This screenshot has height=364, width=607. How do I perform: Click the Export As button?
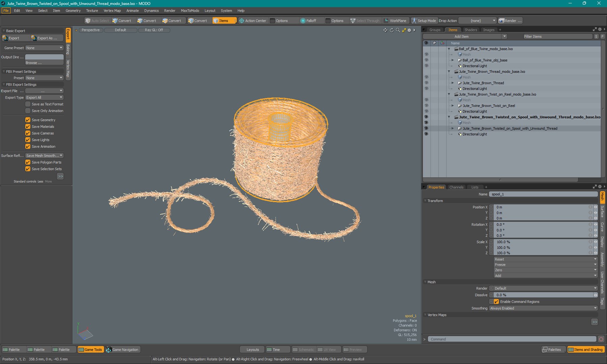coord(47,38)
